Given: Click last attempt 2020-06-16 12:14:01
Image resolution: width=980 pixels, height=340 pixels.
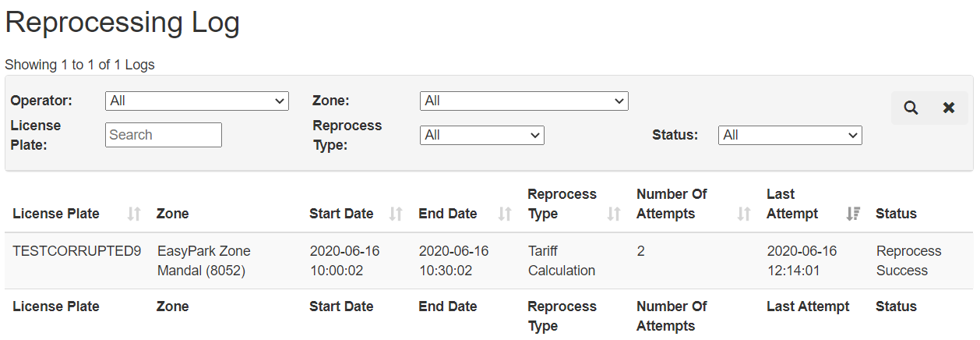Looking at the screenshot, I should 802,261.
